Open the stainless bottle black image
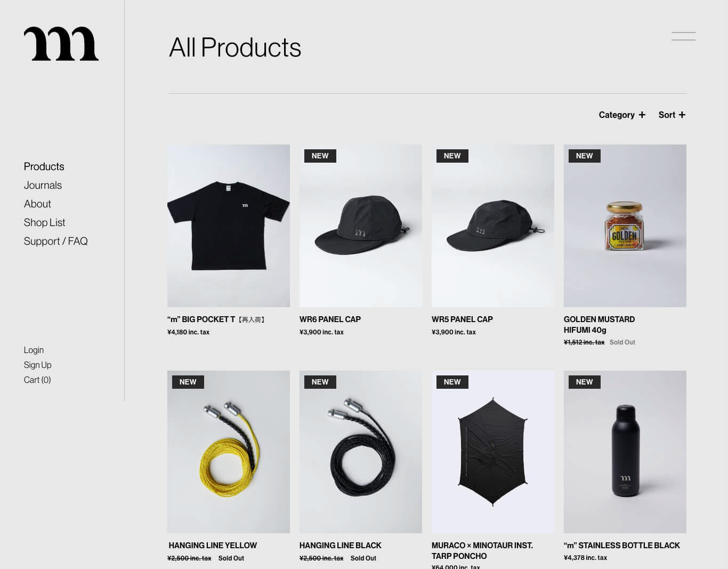This screenshot has width=728, height=569. coord(625,452)
